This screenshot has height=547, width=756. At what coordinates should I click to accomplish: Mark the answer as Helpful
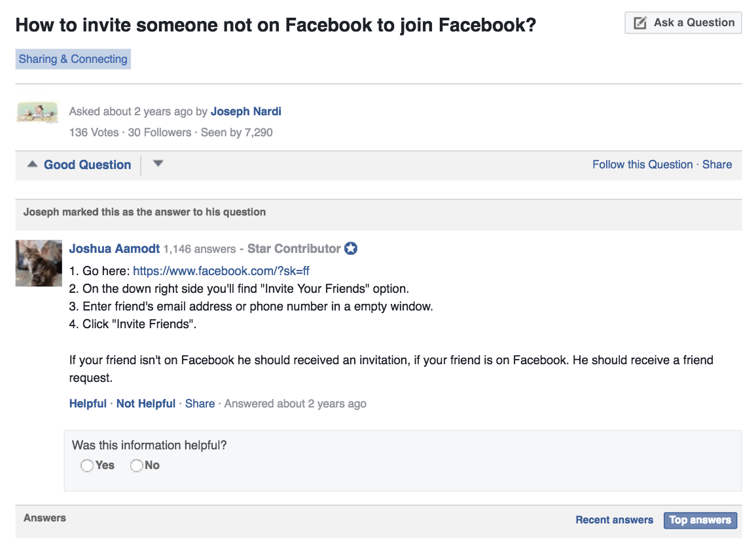coord(88,404)
